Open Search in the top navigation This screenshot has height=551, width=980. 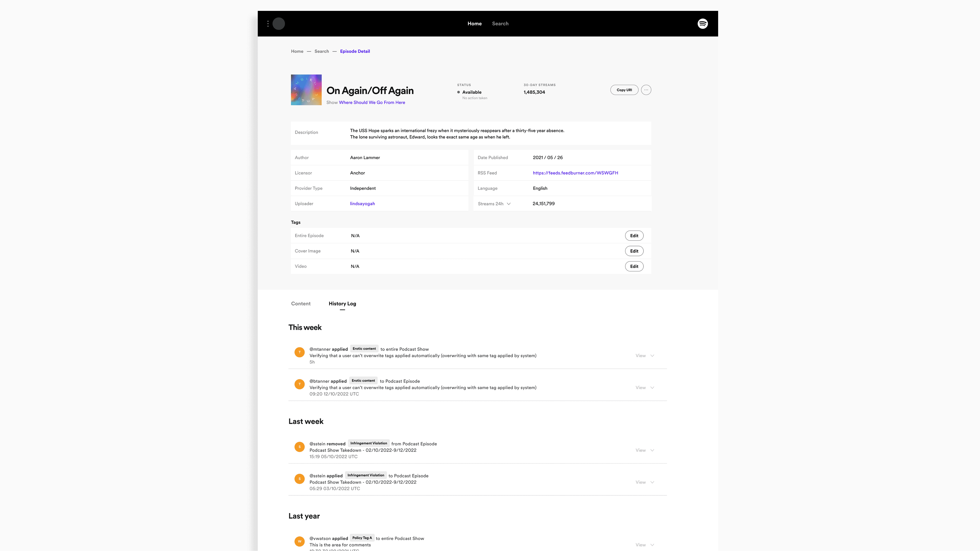point(500,24)
